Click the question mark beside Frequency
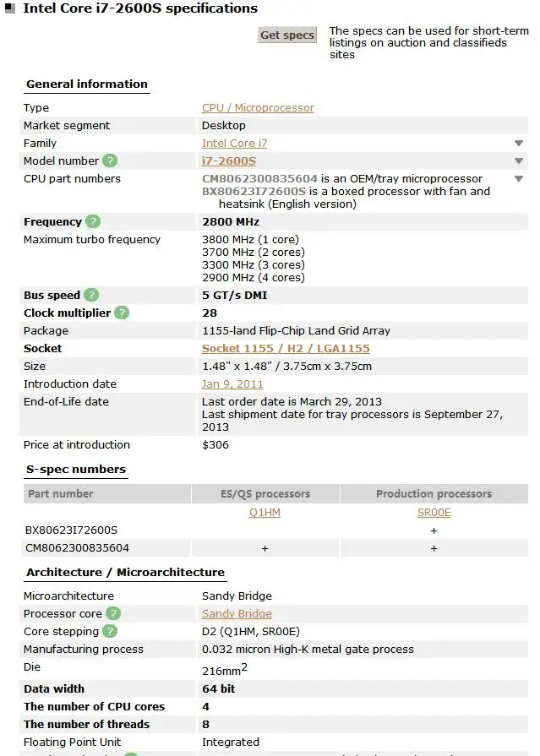 point(93,221)
